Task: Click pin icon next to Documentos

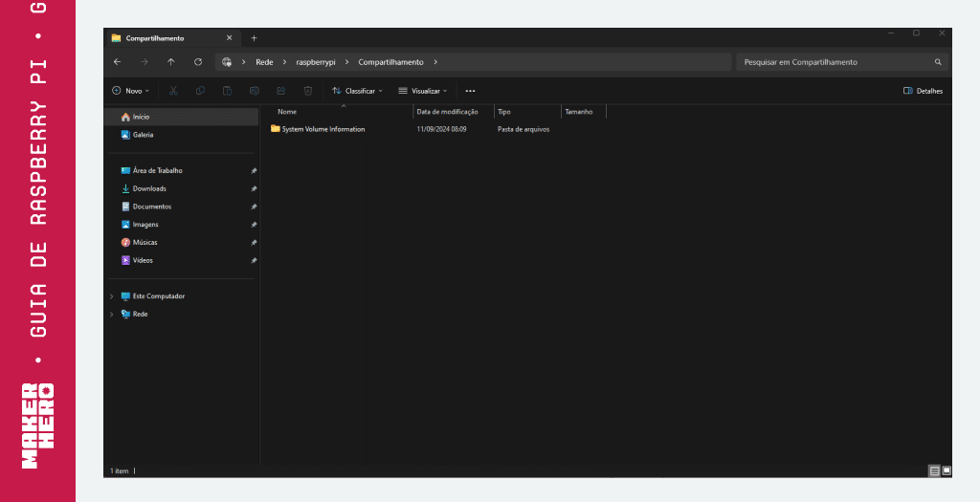Action: tap(254, 207)
